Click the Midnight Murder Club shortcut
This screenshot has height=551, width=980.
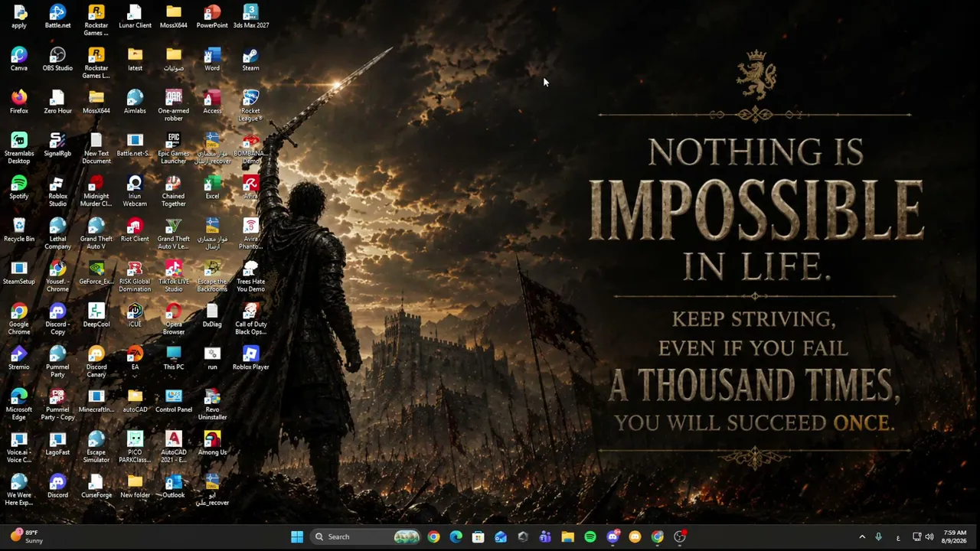pyautogui.click(x=96, y=191)
